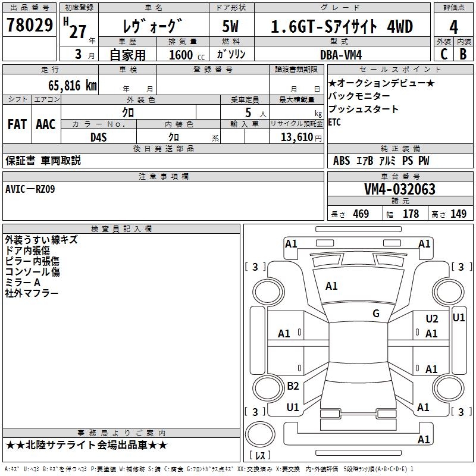This screenshot has width=476, height=476.
Task: Click the [レス] symbol below the car diagram
Action: click(259, 456)
